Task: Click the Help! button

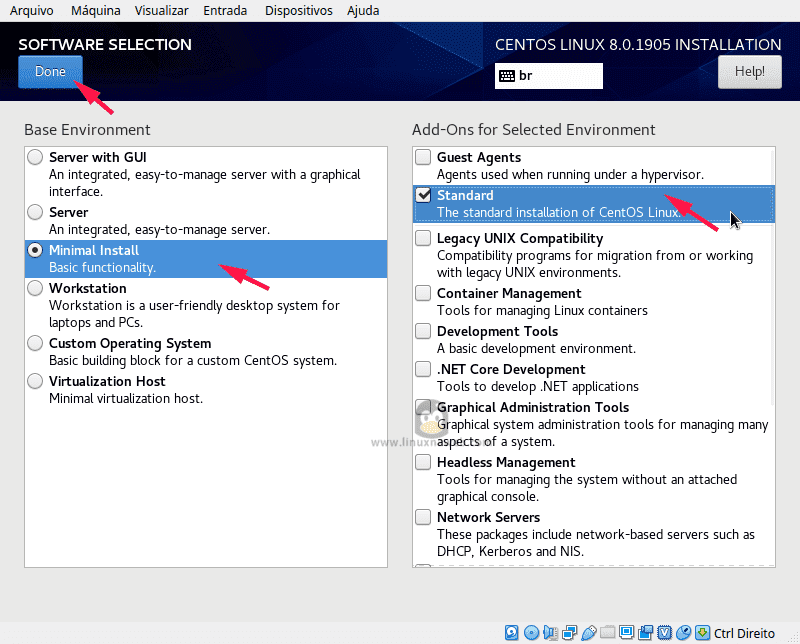Action: [749, 71]
